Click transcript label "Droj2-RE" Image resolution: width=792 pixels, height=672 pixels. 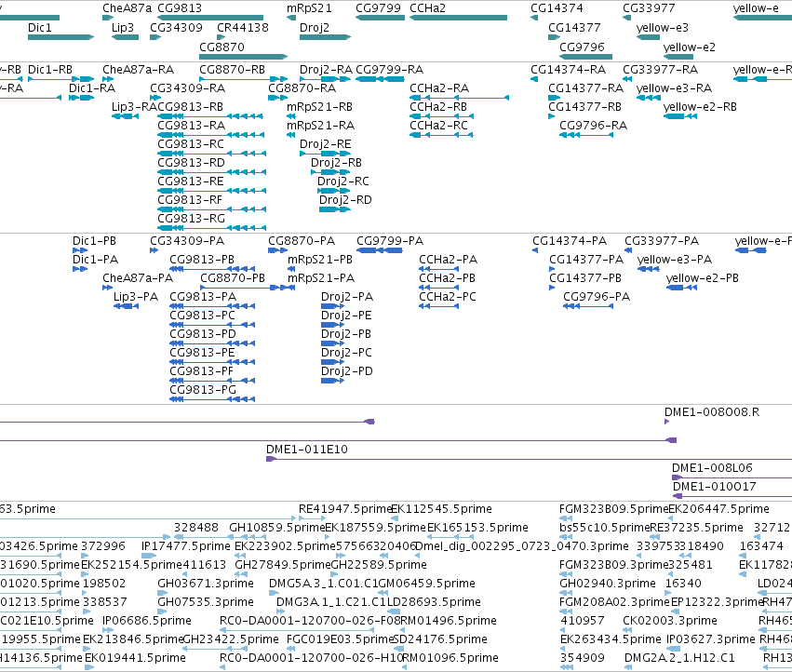pyautogui.click(x=326, y=144)
